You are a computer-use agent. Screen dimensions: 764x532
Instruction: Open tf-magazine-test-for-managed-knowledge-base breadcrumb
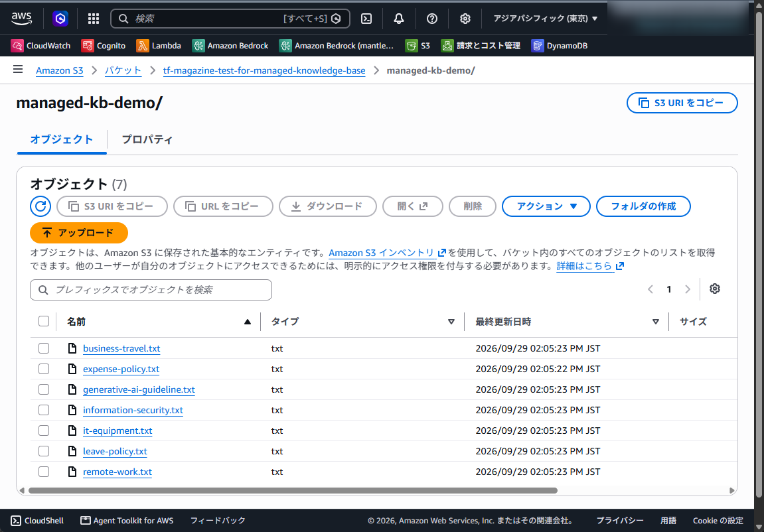[264, 70]
